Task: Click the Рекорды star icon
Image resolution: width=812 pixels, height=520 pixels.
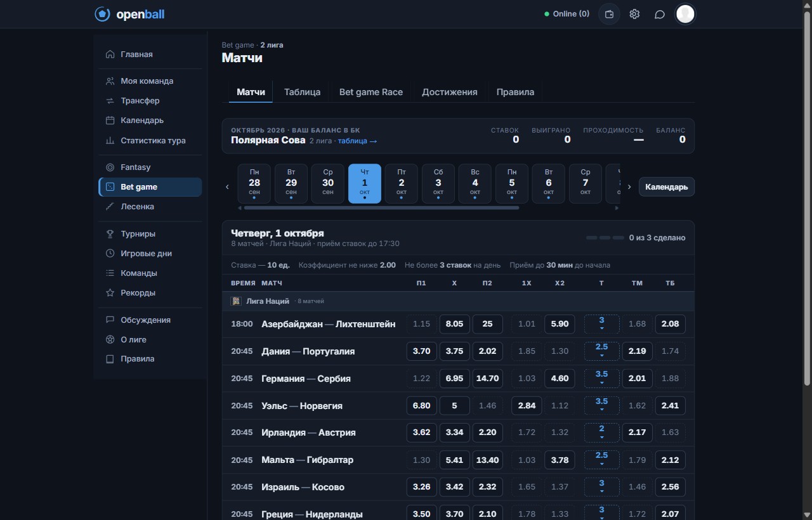Action: pyautogui.click(x=110, y=293)
